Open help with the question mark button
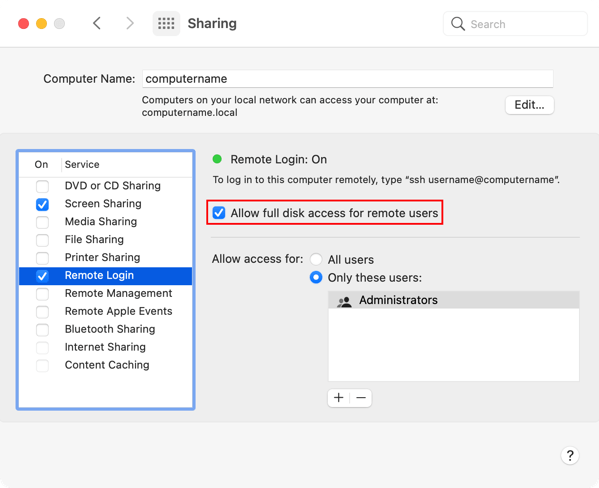Image resolution: width=599 pixels, height=488 pixels. pos(570,455)
